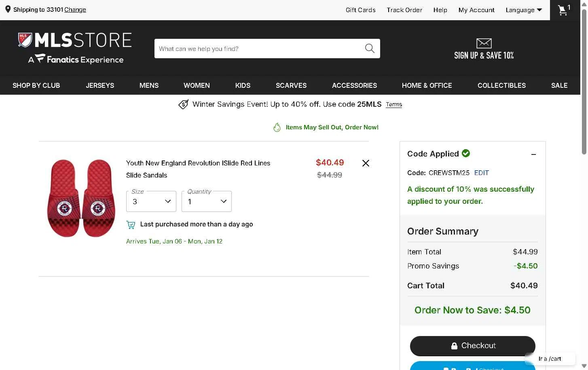Click the black Checkout button

pyautogui.click(x=472, y=346)
